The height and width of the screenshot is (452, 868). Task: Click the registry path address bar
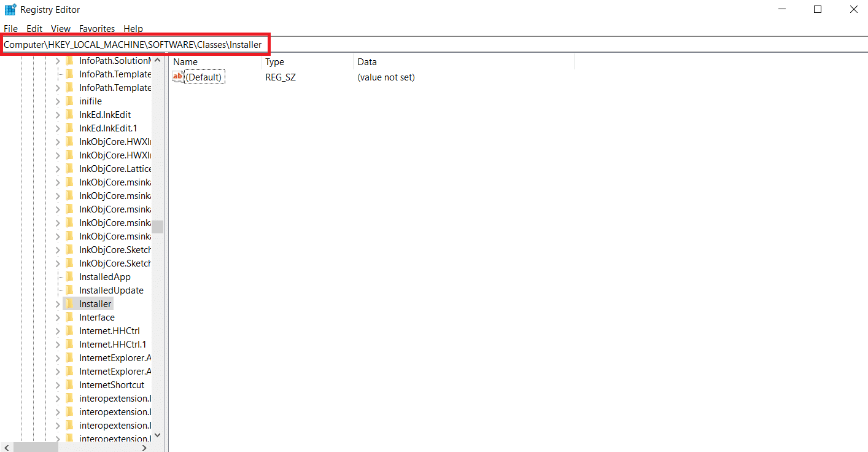(434, 44)
